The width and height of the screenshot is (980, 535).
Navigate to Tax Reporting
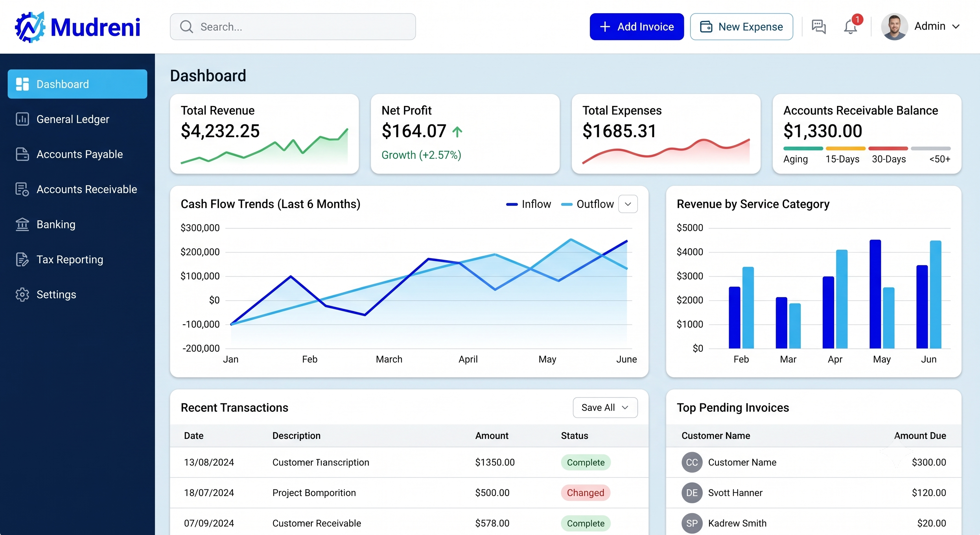[77, 259]
